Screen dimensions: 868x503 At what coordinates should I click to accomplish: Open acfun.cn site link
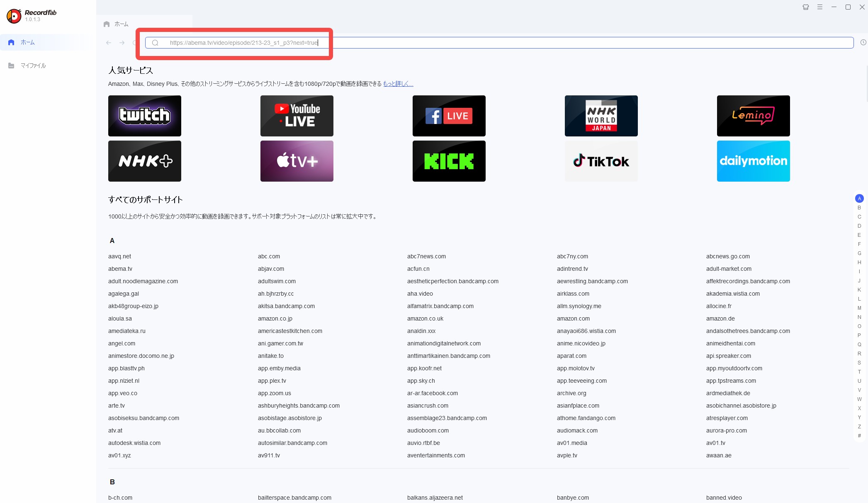[418, 269]
